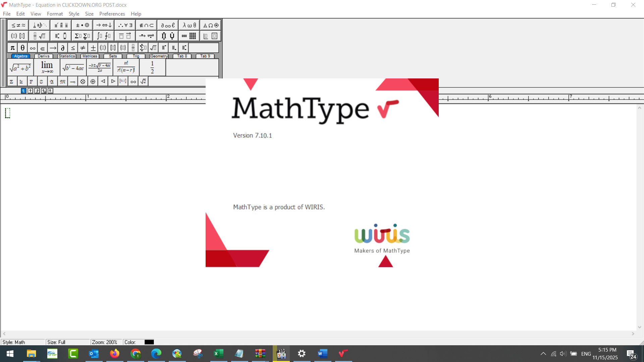Open the Greek characters palette (λωθ)
This screenshot has width=644, height=362.
(x=189, y=25)
